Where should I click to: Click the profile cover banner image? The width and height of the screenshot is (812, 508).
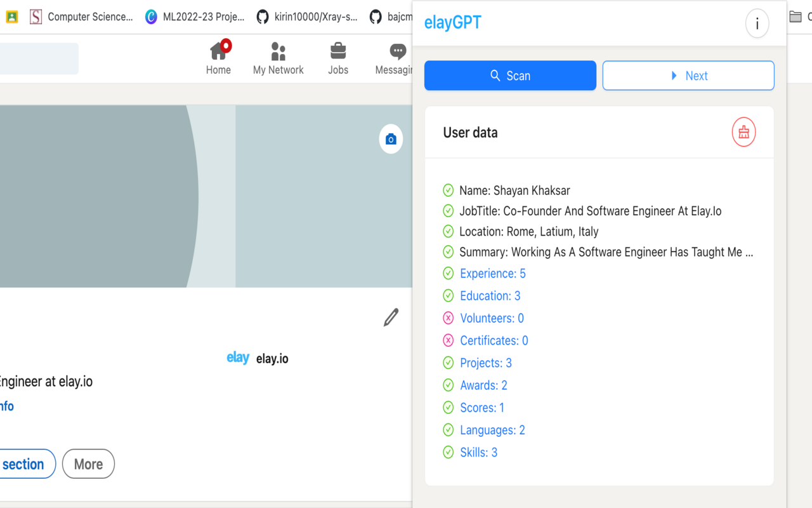(206, 196)
